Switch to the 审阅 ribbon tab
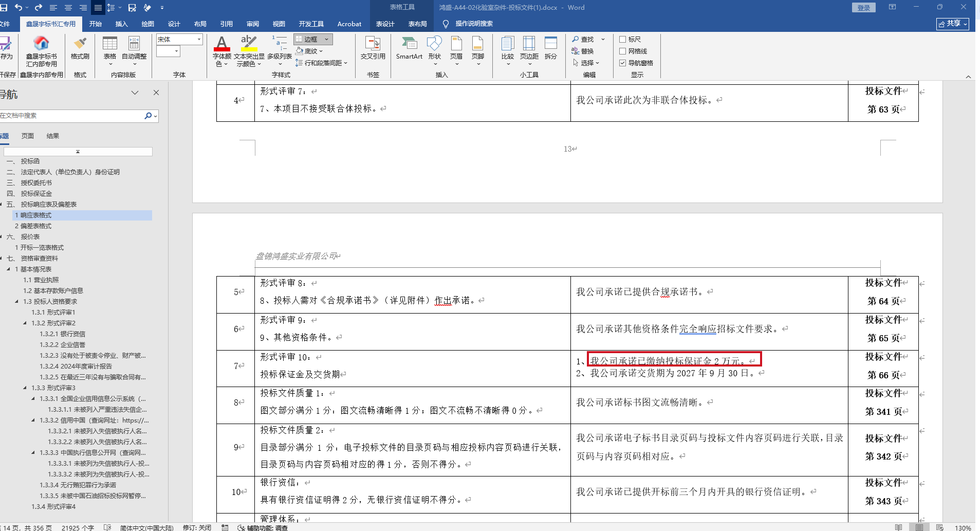The width and height of the screenshot is (980, 531). pos(252,24)
